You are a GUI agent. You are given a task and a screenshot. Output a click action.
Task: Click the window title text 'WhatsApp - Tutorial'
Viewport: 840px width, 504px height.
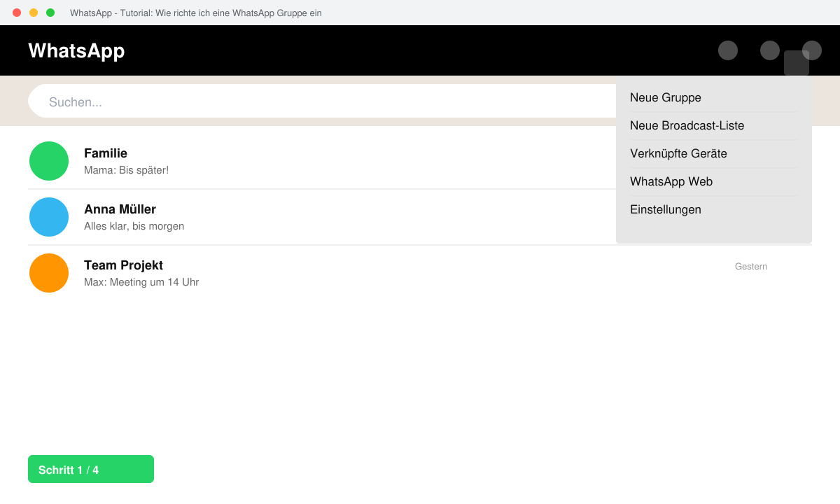coord(196,13)
